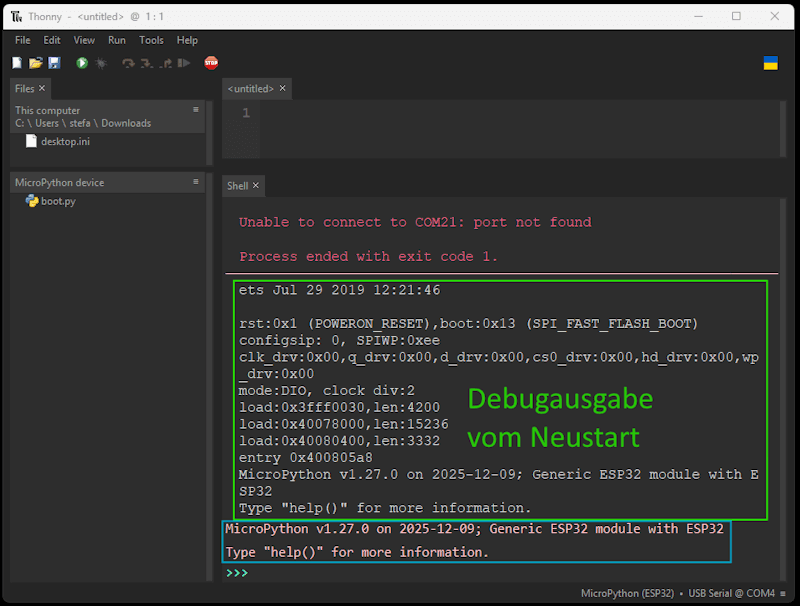Screen dimensions: 800x606
Task: Save the script with the Save icon
Action: pyautogui.click(x=55, y=63)
